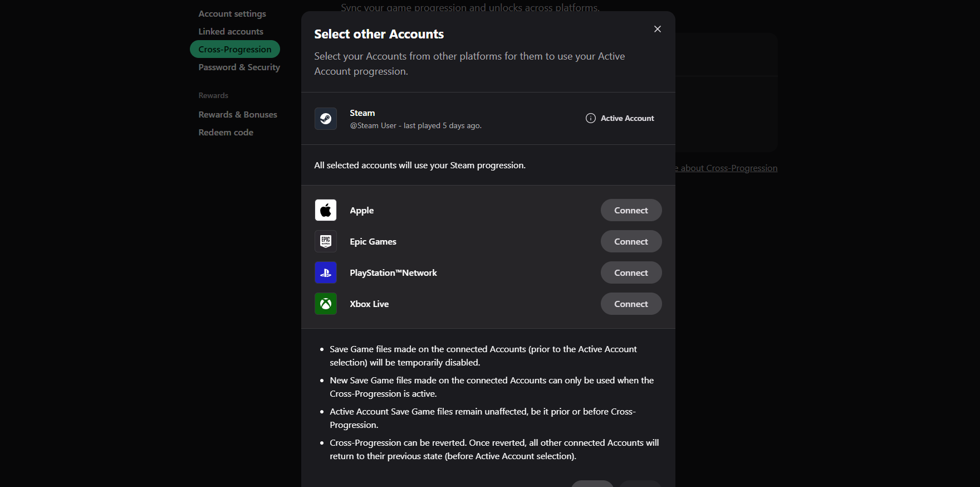The image size is (980, 487).
Task: Click the Active Account info icon
Action: click(x=590, y=118)
